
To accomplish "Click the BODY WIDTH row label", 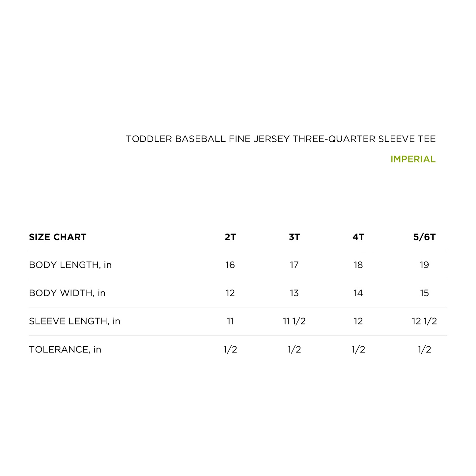I will coord(67,293).
